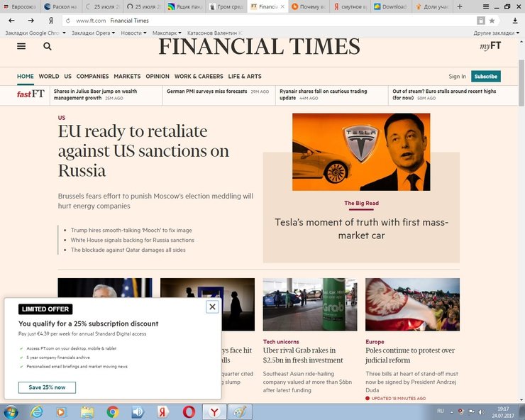Close the limited offer popup
The image size is (525, 420).
tap(211, 306)
